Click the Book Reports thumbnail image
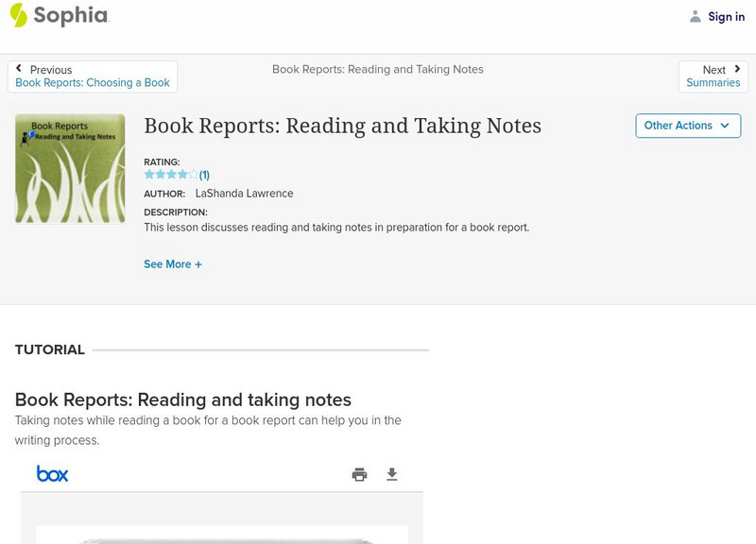Viewport: 756px width, 544px height. pyautogui.click(x=70, y=168)
